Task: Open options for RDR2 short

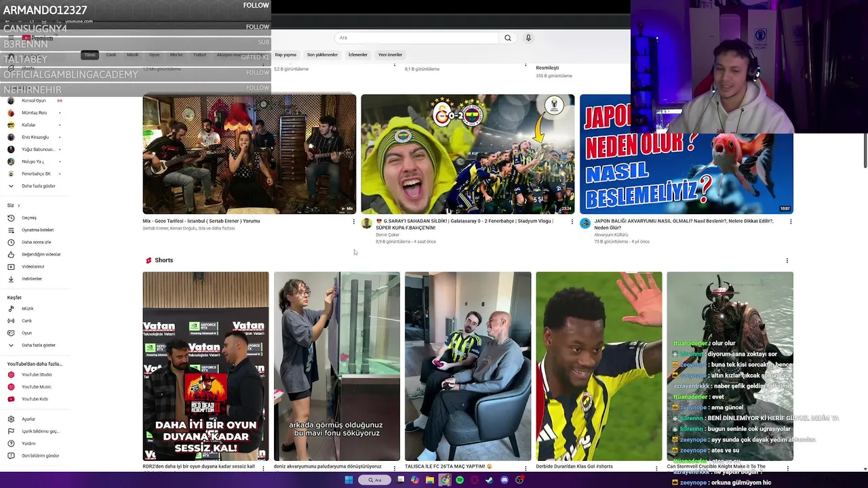Action: click(264, 468)
